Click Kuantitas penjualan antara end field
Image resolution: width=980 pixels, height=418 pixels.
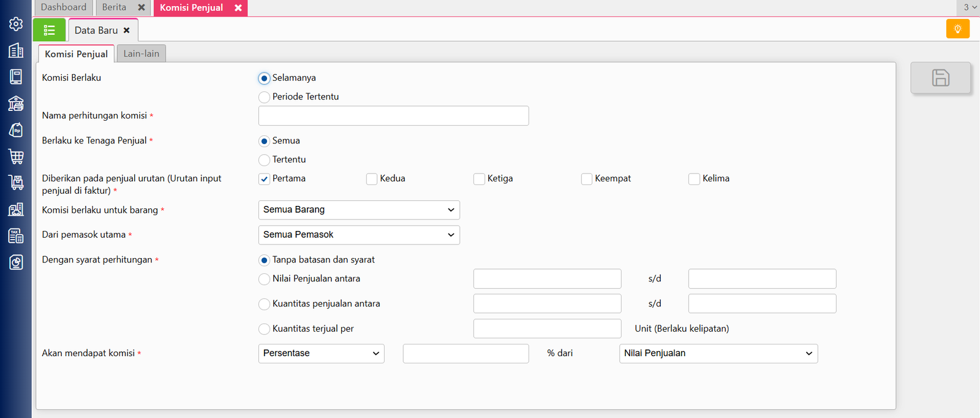(x=763, y=304)
